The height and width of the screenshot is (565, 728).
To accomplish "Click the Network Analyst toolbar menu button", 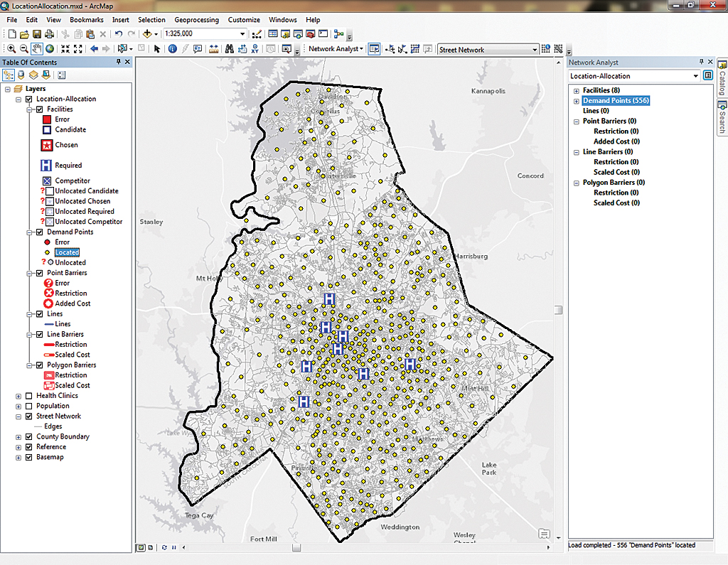I will click(336, 49).
